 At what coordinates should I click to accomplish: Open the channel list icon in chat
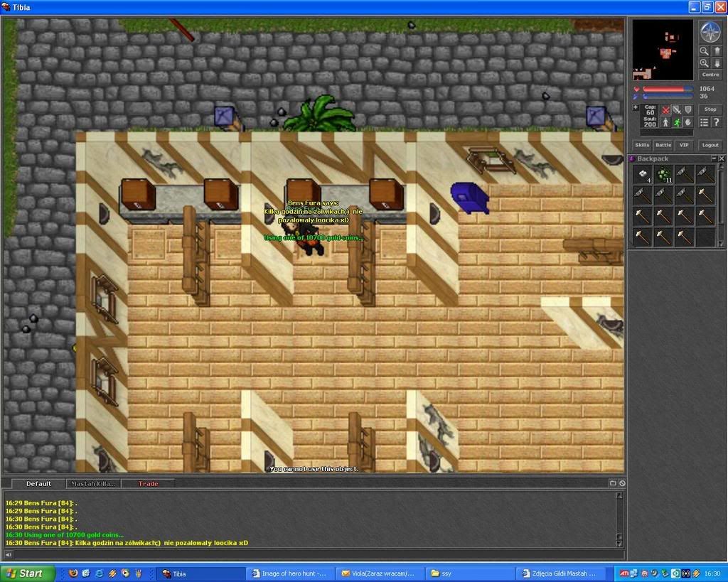click(x=613, y=483)
